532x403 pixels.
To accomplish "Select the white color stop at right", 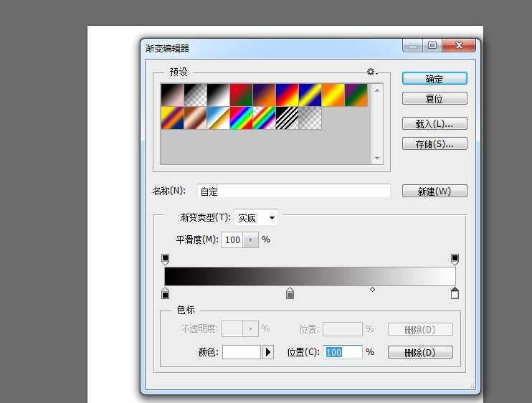I will coord(455,293).
